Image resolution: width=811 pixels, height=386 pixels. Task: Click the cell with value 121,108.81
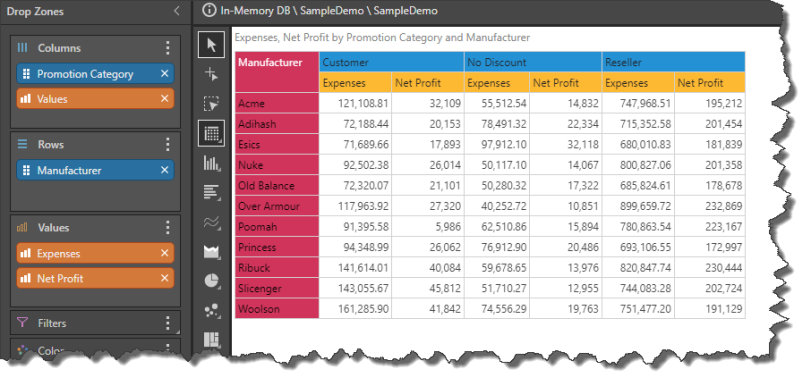355,103
